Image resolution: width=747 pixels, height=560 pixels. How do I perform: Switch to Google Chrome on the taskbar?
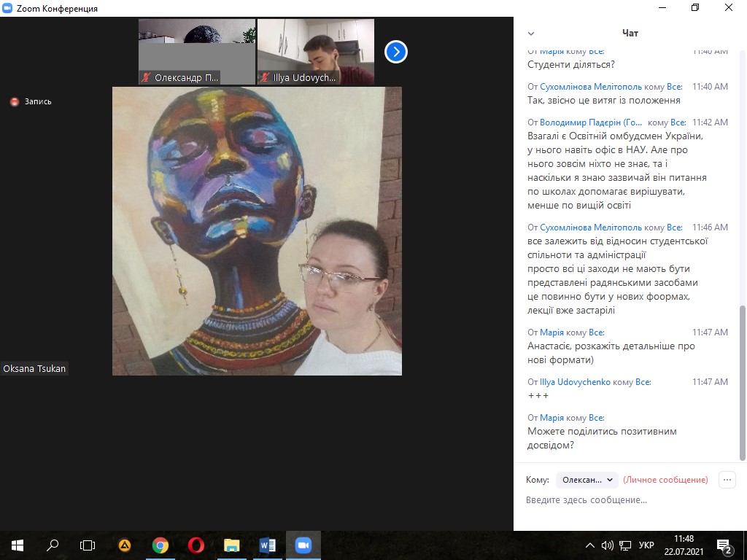pyautogui.click(x=160, y=545)
